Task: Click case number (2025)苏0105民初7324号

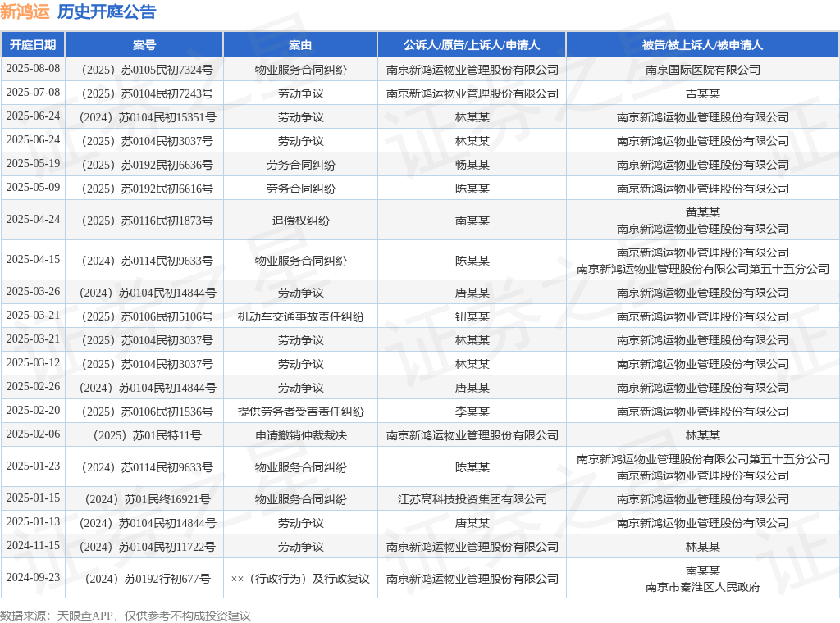Action: tap(144, 70)
